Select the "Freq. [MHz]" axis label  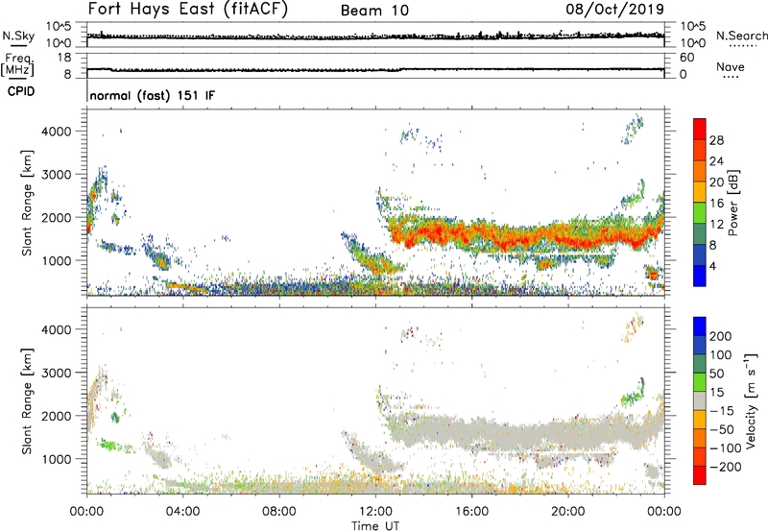click(x=17, y=65)
